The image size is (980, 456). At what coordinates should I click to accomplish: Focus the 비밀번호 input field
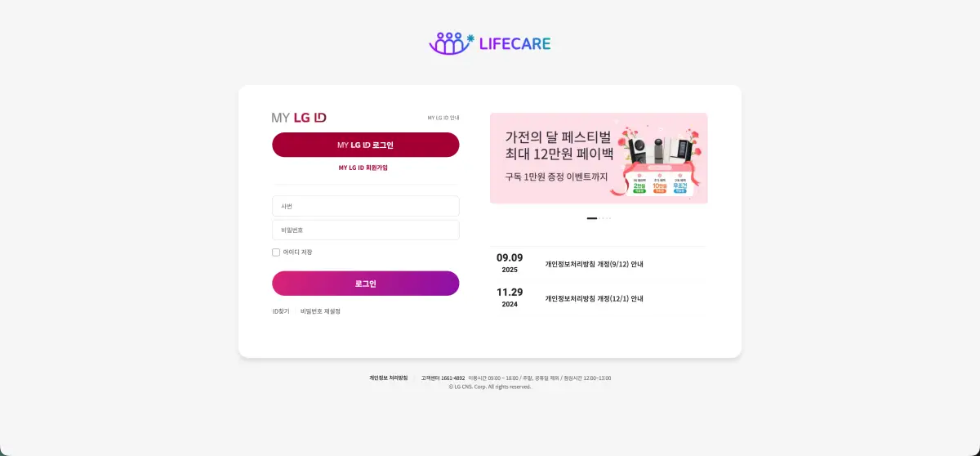pyautogui.click(x=366, y=230)
